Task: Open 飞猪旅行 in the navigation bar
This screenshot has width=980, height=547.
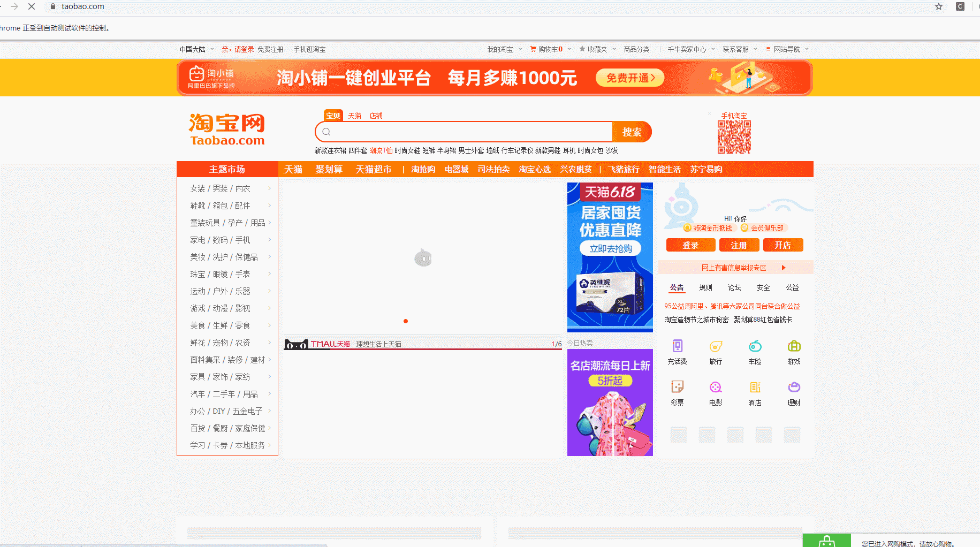Action: (x=624, y=169)
